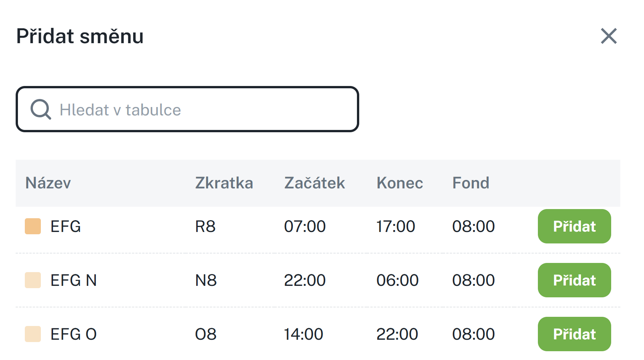The width and height of the screenshot is (644, 360).
Task: Add the EFG N shift with Přidat
Action: tap(574, 280)
